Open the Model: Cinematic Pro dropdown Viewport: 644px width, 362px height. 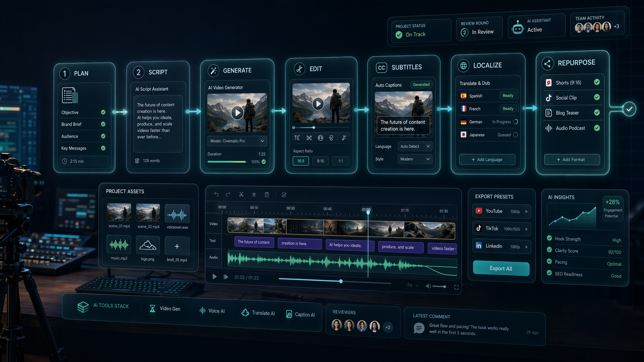coord(237,141)
